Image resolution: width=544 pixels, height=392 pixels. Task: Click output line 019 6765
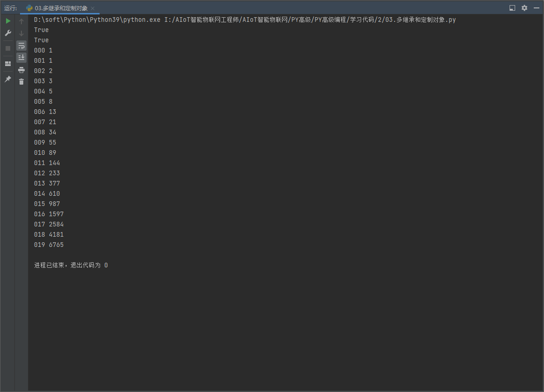[x=49, y=245]
